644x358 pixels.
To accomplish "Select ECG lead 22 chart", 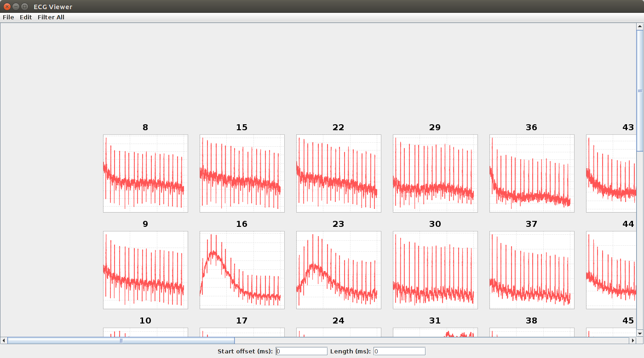I will [339, 173].
